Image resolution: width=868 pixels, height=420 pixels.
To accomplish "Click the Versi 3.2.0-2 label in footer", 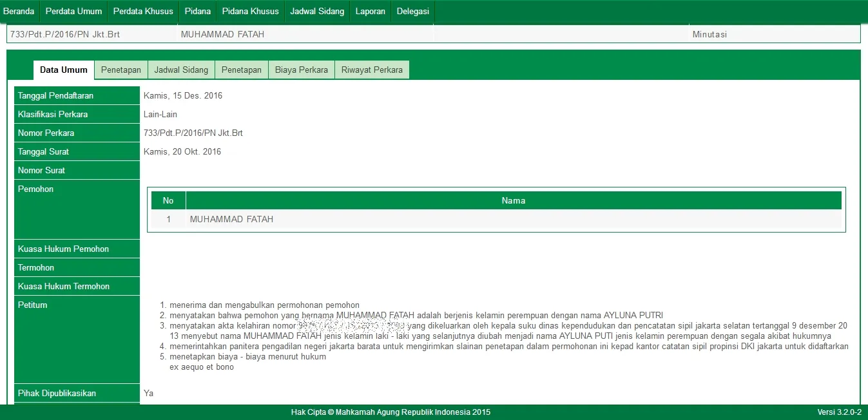I will (x=839, y=412).
